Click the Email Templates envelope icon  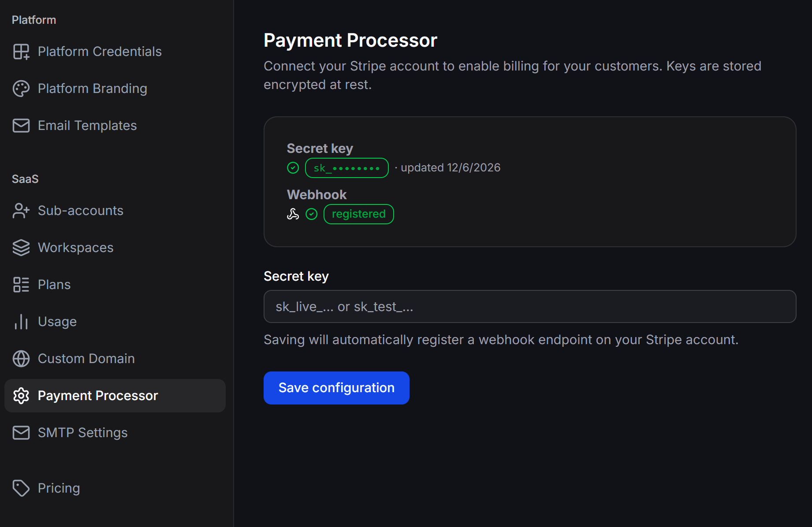tap(21, 126)
